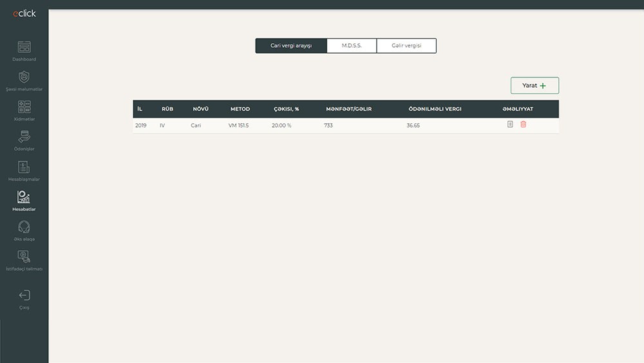Log out using the Çıxış icon

(x=24, y=296)
